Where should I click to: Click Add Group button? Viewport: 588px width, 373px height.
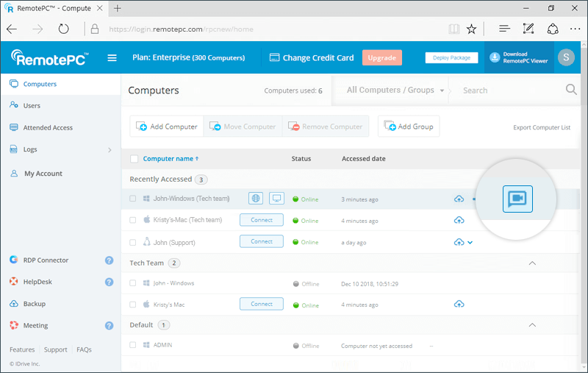pos(409,127)
